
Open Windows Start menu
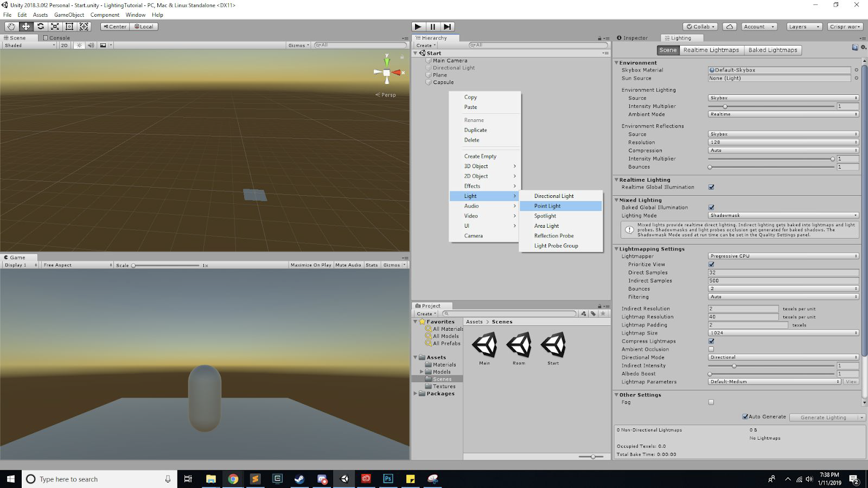[10, 479]
